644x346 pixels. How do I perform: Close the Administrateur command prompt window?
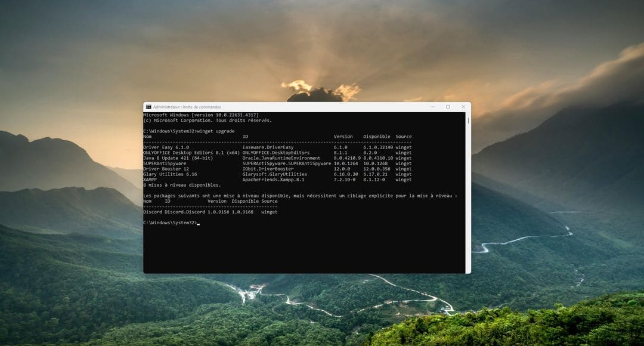463,107
